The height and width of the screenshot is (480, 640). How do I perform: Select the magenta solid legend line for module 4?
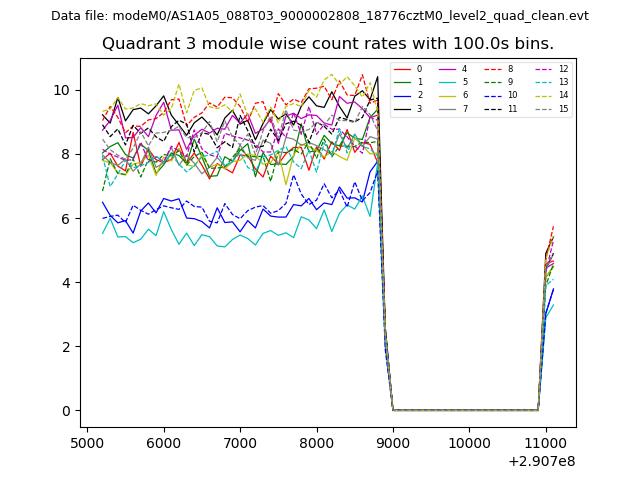449,69
